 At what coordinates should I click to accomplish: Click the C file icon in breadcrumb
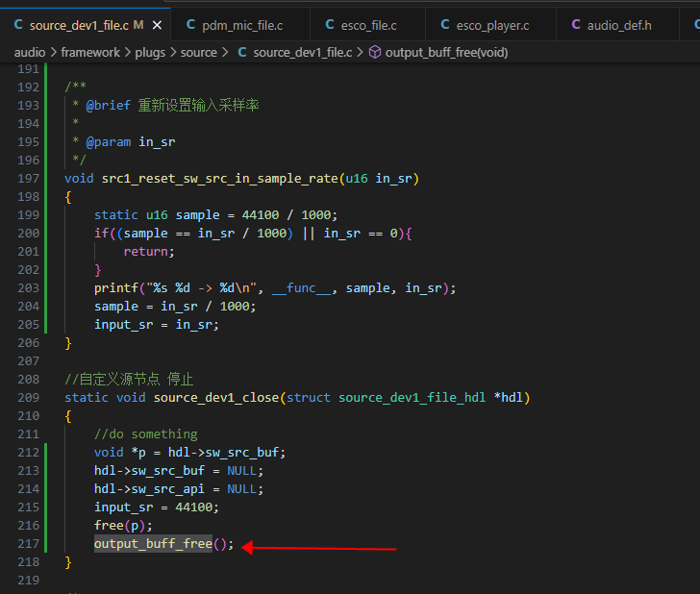(242, 52)
